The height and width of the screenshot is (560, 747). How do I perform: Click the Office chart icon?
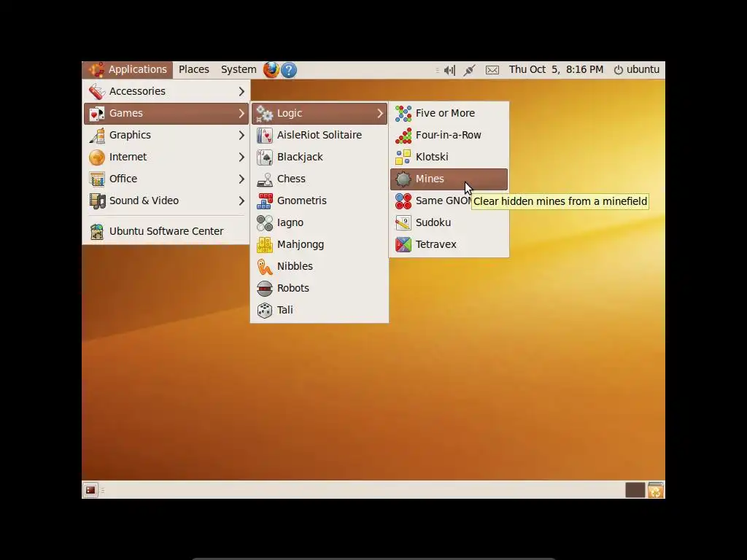point(97,179)
